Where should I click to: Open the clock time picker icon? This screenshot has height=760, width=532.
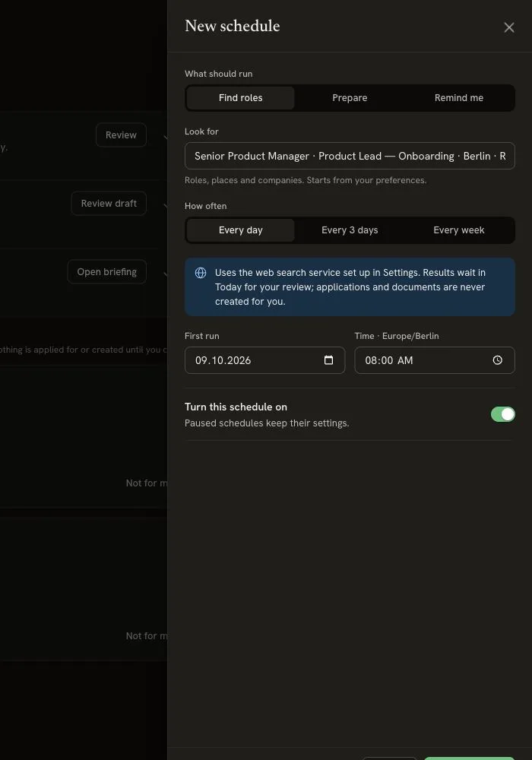[x=498, y=360]
